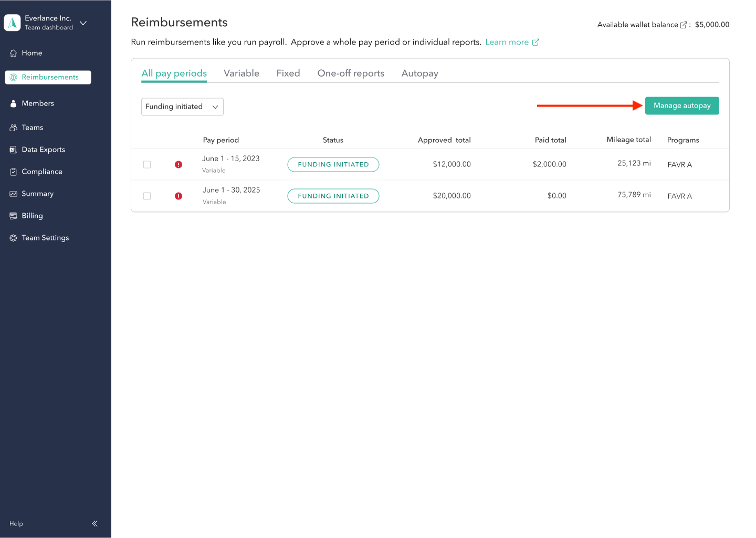Expand the account switcher chevron near Everlance Inc.
The width and height of the screenshot is (756, 538).
(82, 23)
